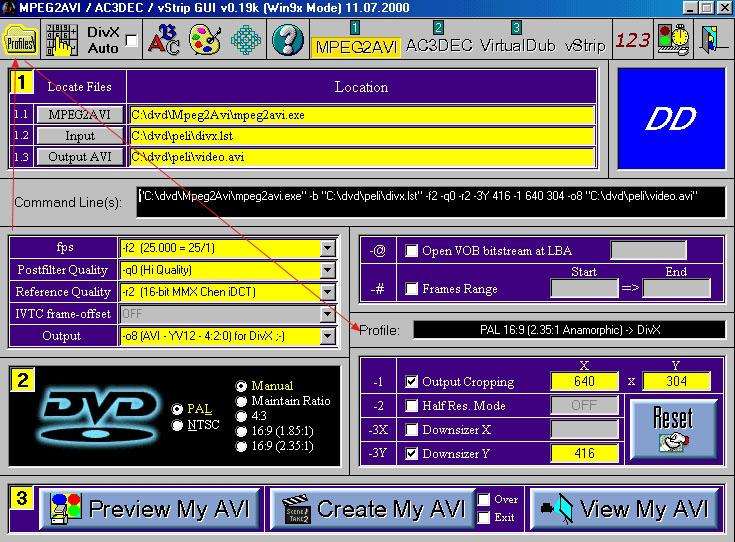Screen dimensions: 735x542
Task: Open the Reference Quality dropdown
Action: tap(328, 292)
